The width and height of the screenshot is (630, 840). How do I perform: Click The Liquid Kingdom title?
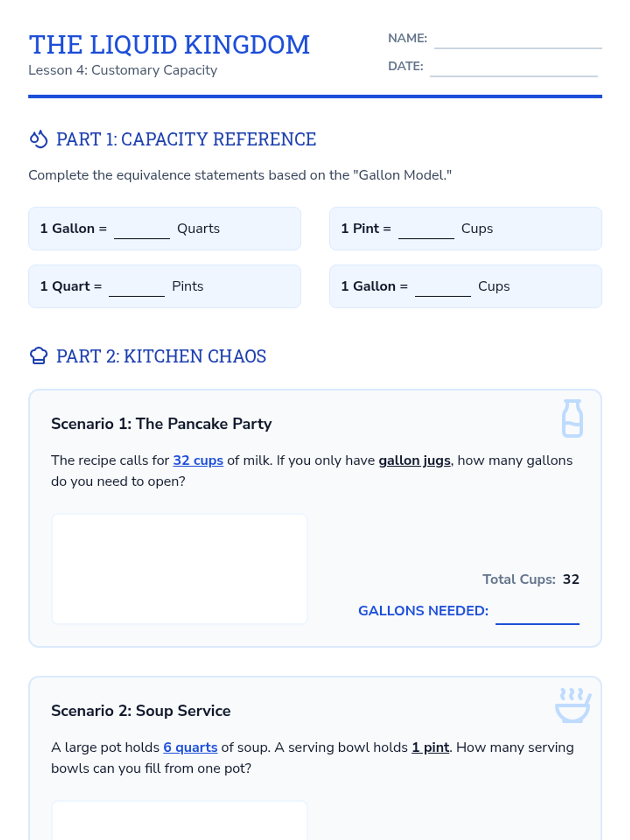(x=169, y=45)
